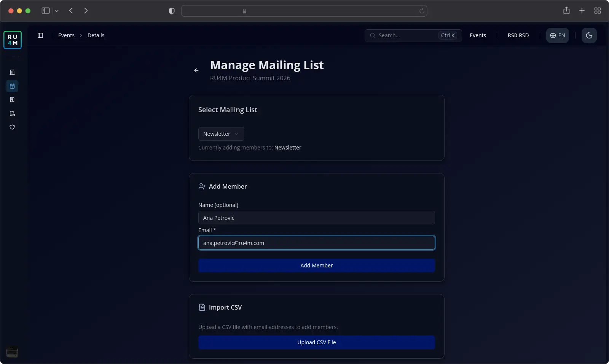Screen dimensions: 609x364
Task: Open a new browser tab with plus
Action: (582, 11)
